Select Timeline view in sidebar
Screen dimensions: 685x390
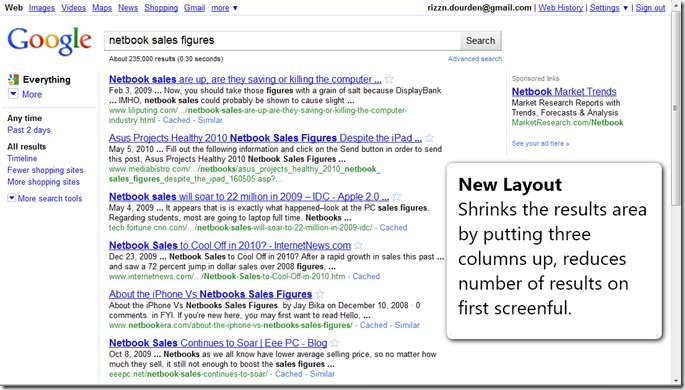[22, 158]
